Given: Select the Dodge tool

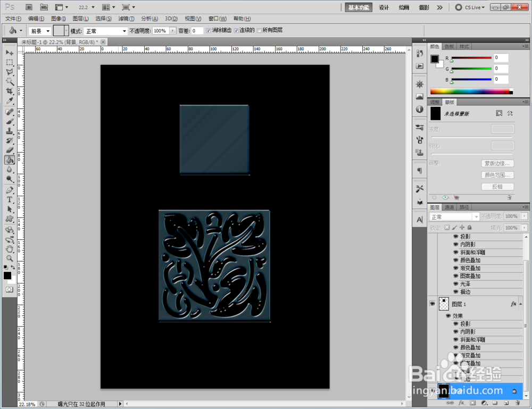Looking at the screenshot, I should pos(10,179).
